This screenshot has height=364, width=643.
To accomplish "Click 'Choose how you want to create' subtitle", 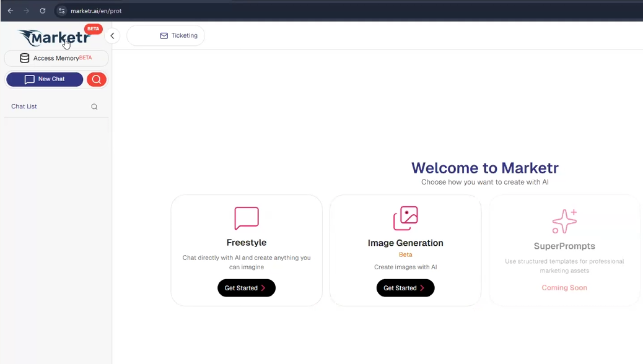I will [484, 182].
